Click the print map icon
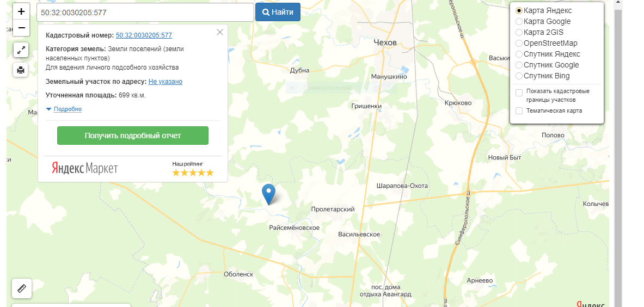The height and width of the screenshot is (307, 644). click(x=21, y=70)
